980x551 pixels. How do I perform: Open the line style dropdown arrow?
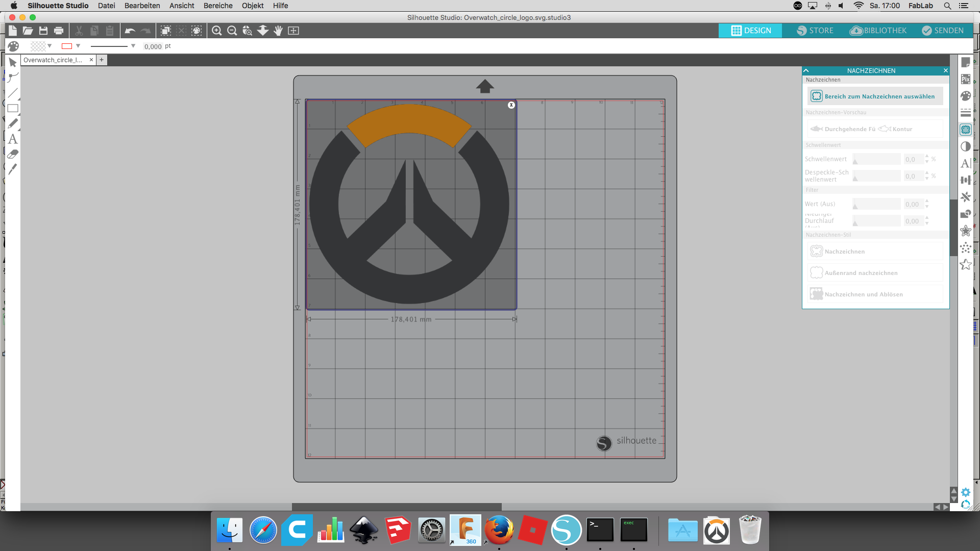[133, 46]
